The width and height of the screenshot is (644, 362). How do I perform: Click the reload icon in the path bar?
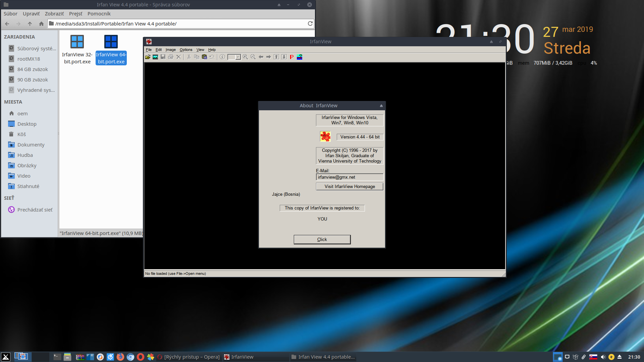(310, 23)
